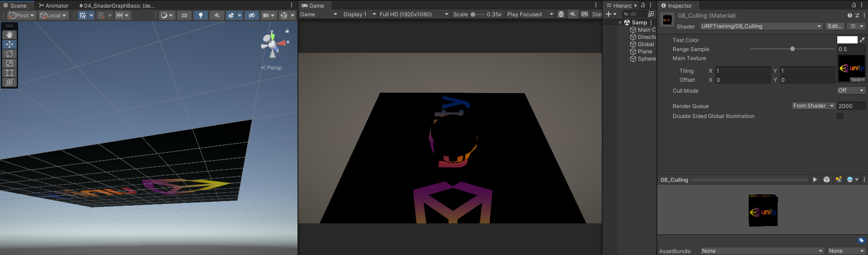This screenshot has width=868, height=255.
Task: Enable Double Sided Global Illumination checkbox
Action: 840,116
